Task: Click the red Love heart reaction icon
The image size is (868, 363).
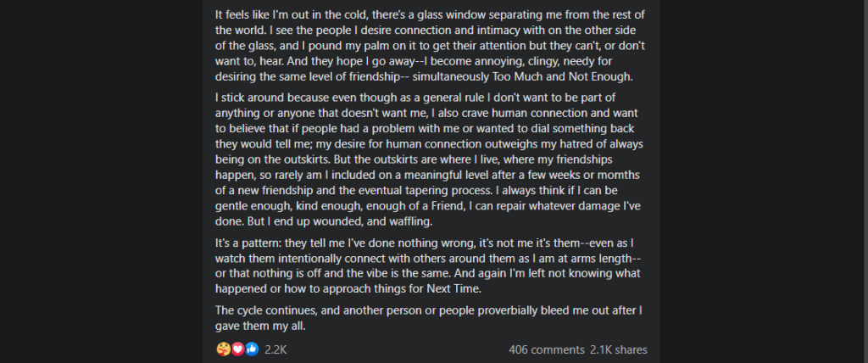Action: [238, 349]
